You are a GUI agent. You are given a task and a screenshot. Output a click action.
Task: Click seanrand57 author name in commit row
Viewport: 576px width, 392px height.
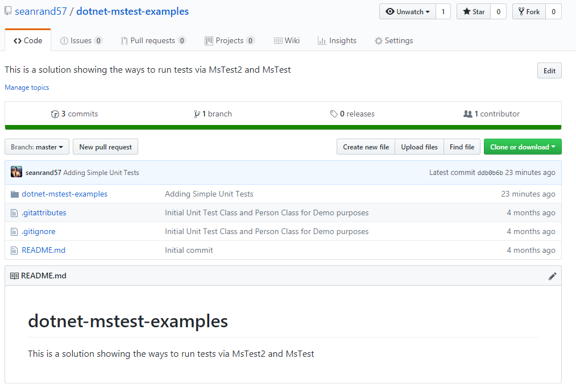click(43, 173)
